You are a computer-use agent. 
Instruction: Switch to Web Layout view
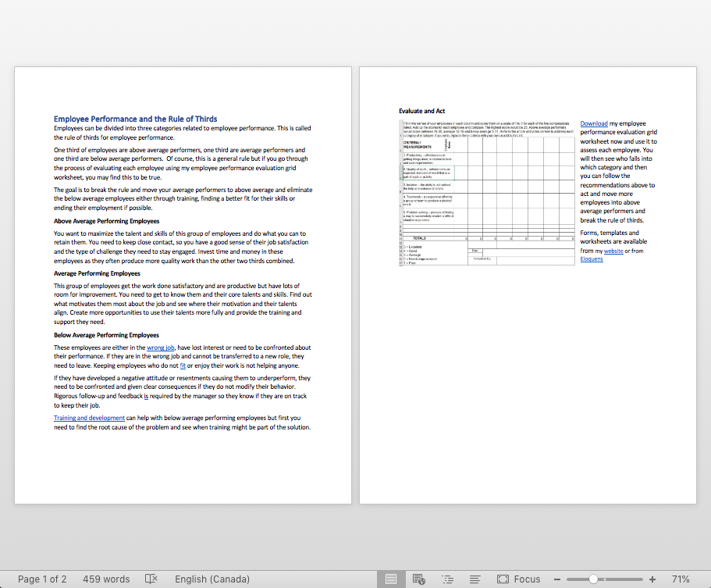click(418, 579)
